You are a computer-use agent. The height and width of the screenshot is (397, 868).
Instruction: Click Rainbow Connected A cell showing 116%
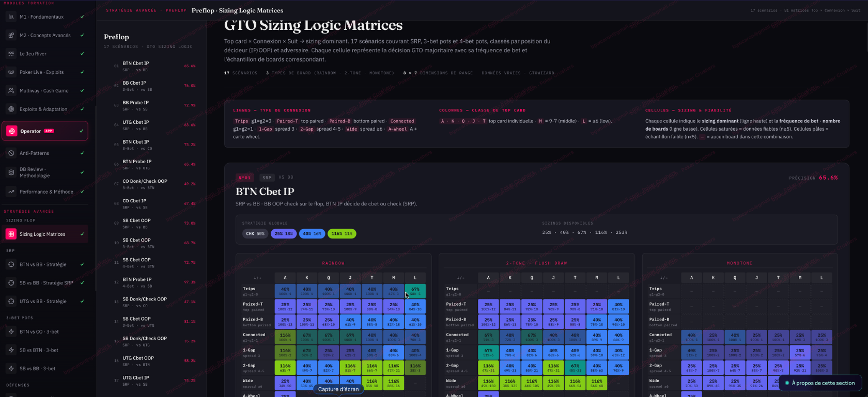point(285,337)
